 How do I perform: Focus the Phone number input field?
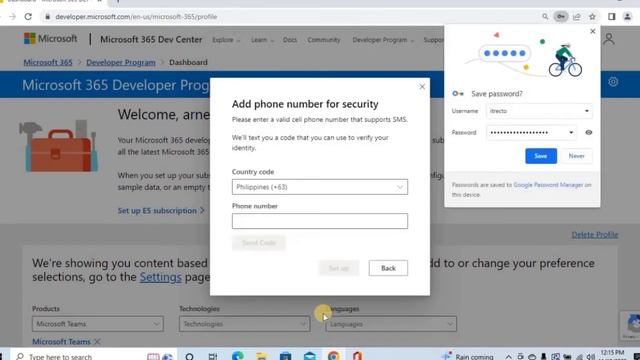[x=320, y=221]
